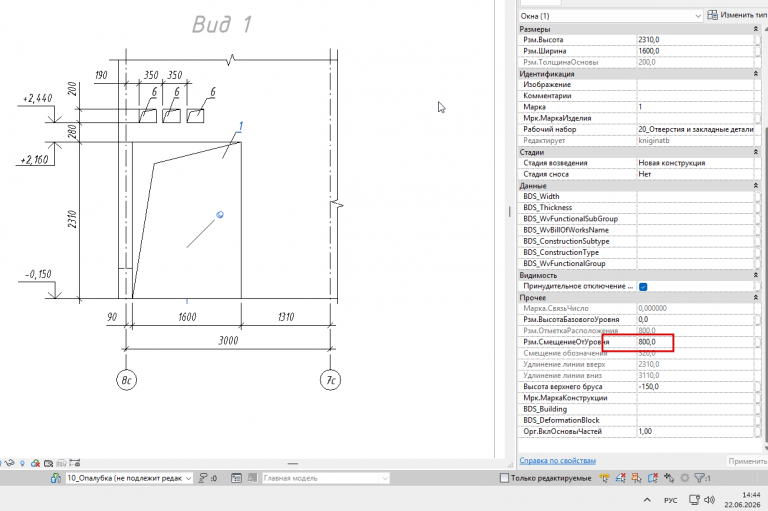Screen dimensions: 768x511
Task: Open the Главная модель design option dropdown
Action: 325,478
